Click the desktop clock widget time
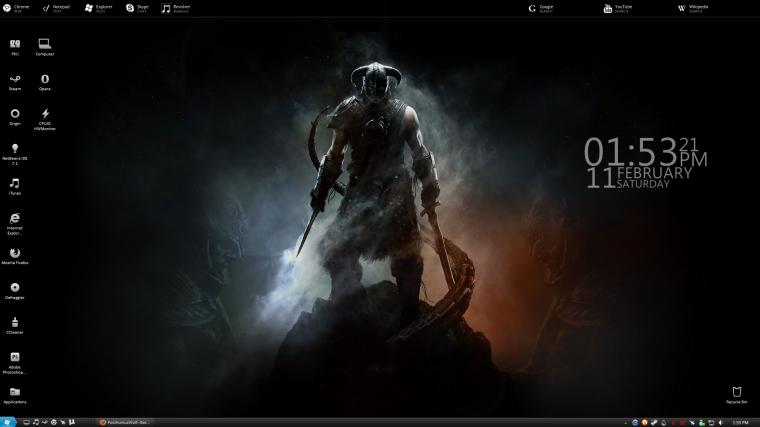Viewport: 760px width, 427px height. (645, 152)
